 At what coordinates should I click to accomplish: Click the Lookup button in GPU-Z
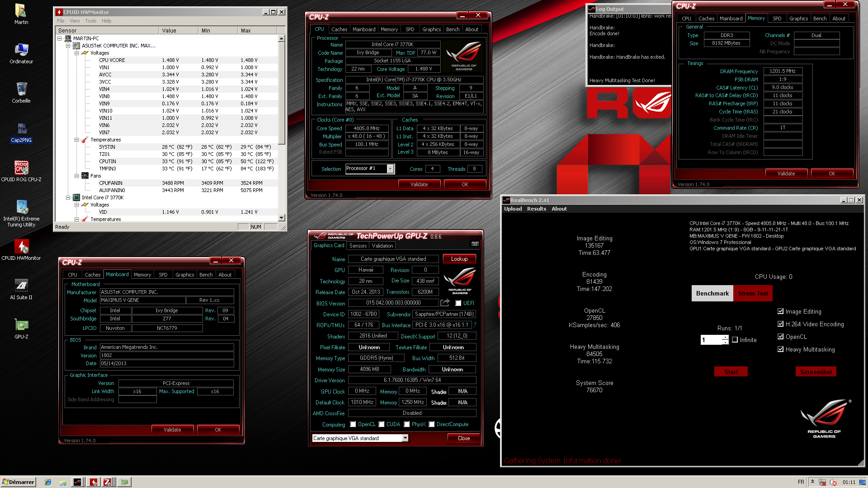click(x=459, y=259)
